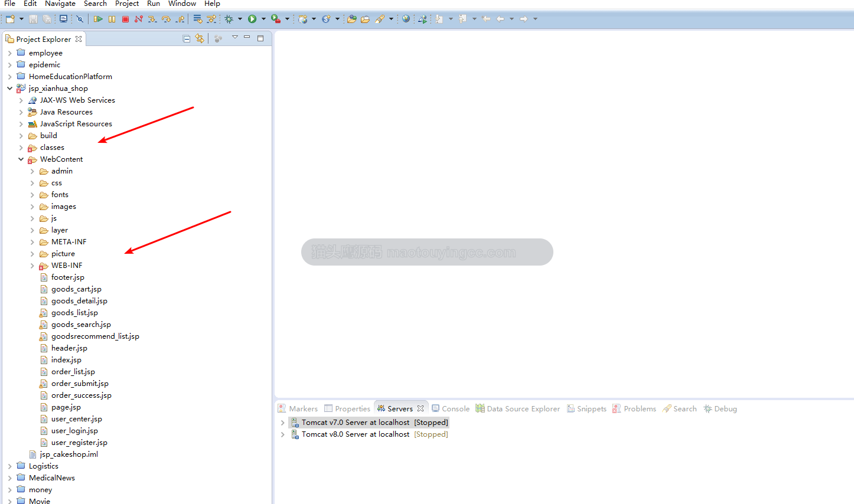Viewport: 854px width, 504px height.
Task: Toggle Link with Editor in Project Explorer
Action: coord(200,39)
